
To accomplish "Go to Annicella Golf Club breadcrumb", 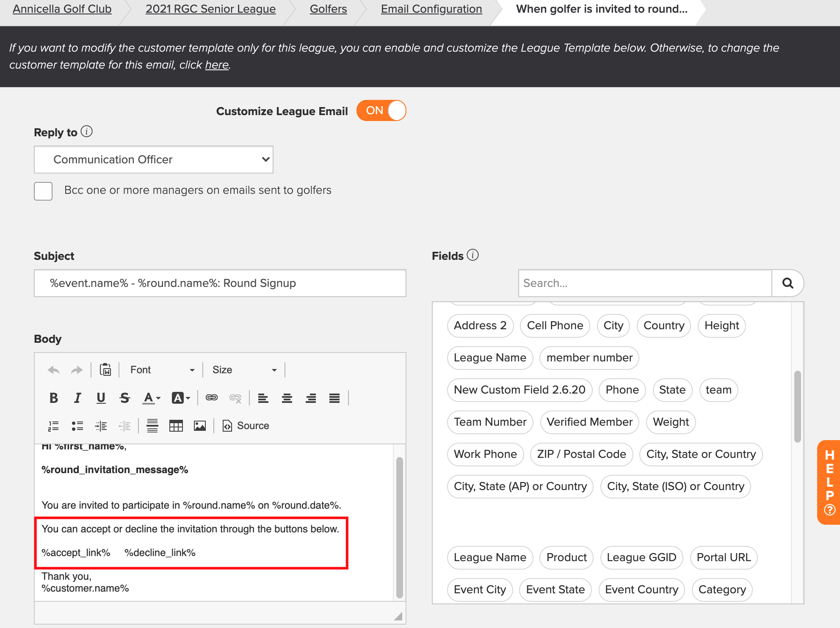I will (62, 9).
